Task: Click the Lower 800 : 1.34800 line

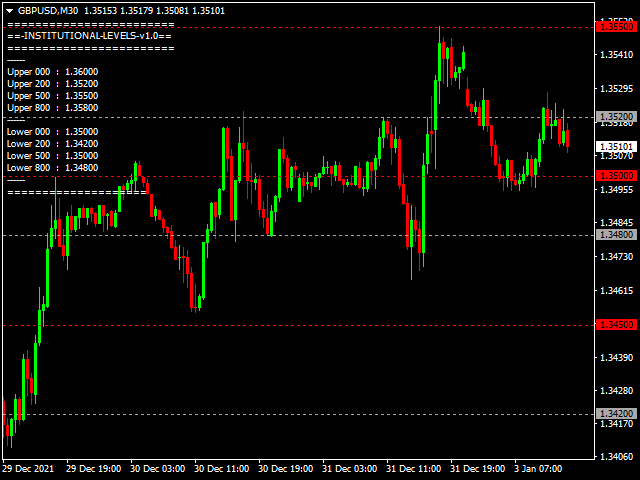Action: click(53, 168)
